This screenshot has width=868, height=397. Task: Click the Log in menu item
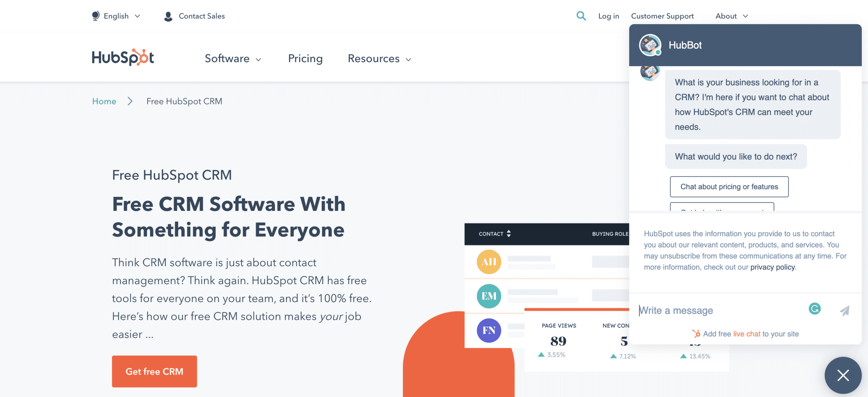click(608, 16)
